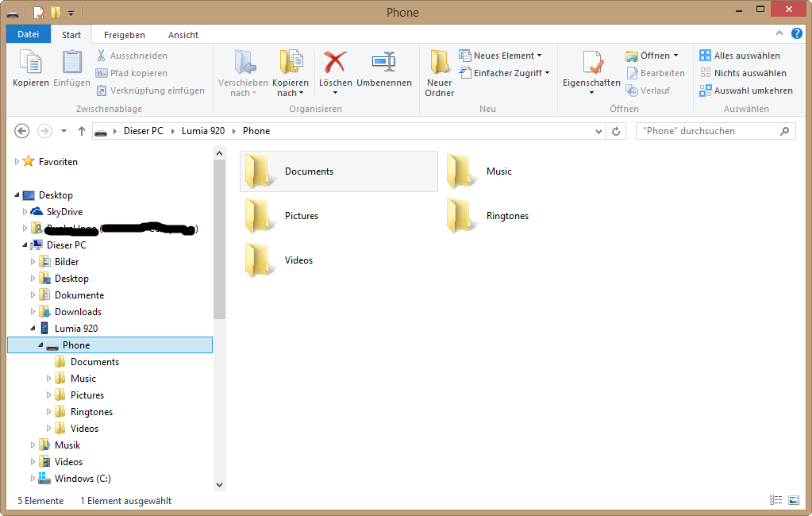Click the forward navigation arrow
Viewport: 812px width, 516px height.
pyautogui.click(x=45, y=131)
